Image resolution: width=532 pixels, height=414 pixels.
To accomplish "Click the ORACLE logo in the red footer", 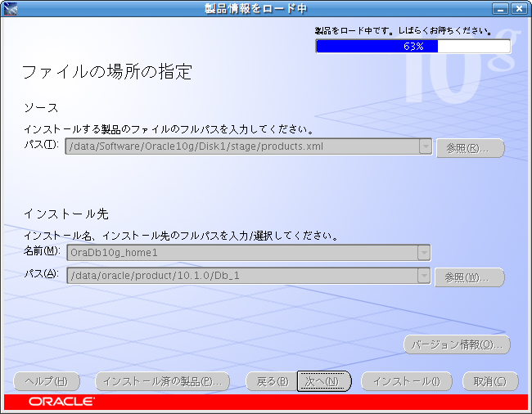I will (x=61, y=402).
